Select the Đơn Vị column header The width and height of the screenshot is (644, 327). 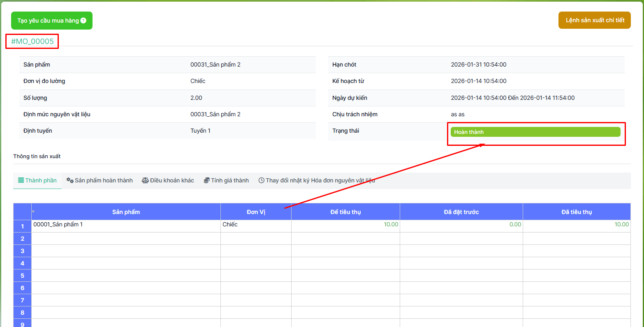click(x=256, y=212)
